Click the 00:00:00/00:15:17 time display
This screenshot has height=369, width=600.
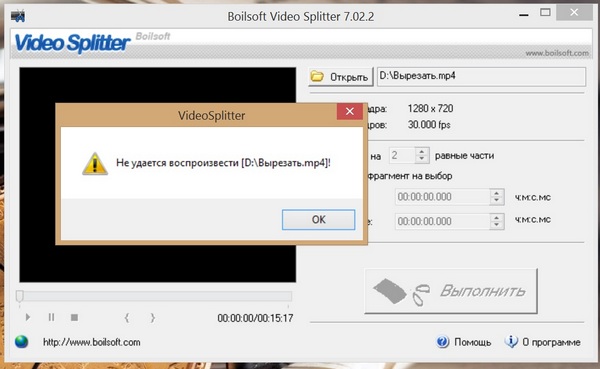click(x=255, y=318)
